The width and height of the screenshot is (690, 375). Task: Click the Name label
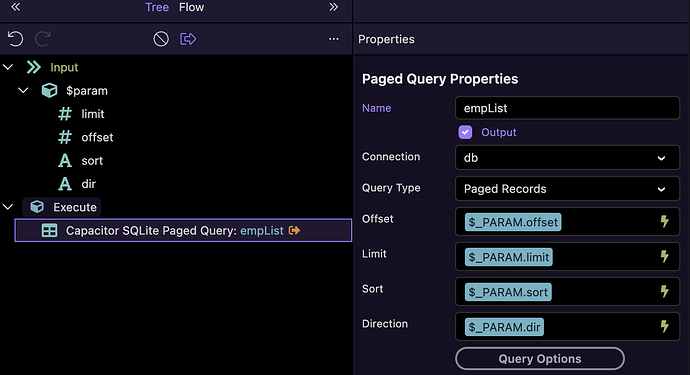coord(377,108)
